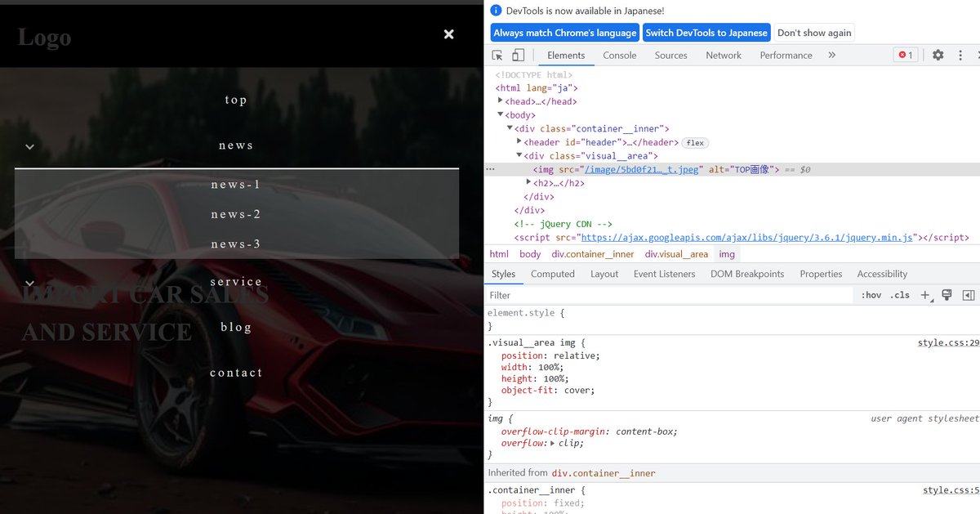980x514 pixels.
Task: Collapse the body element node
Action: (x=501, y=115)
